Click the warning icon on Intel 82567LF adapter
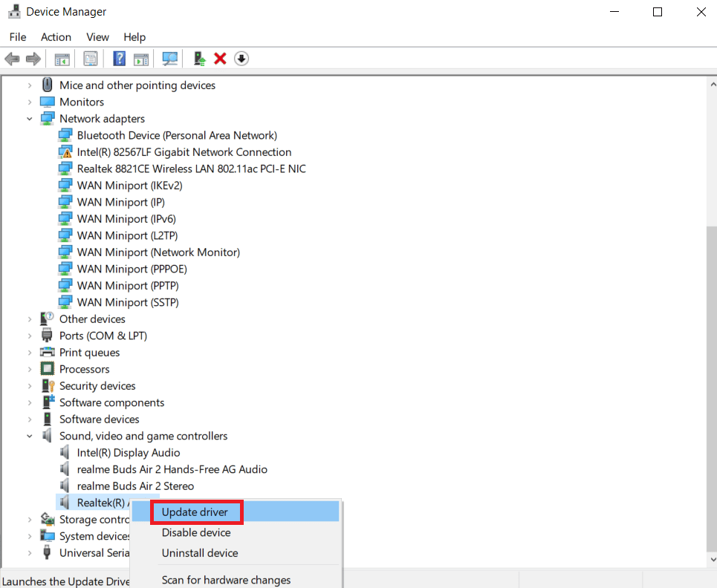The image size is (717, 588). [65, 151]
